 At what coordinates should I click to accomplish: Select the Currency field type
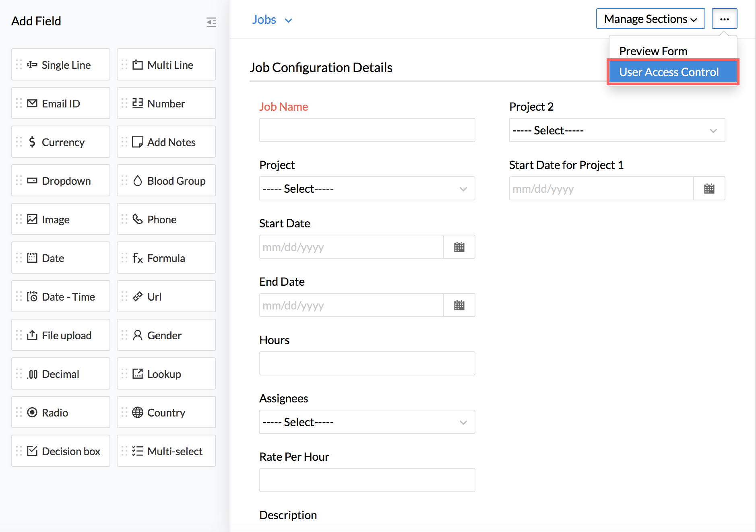pos(61,142)
